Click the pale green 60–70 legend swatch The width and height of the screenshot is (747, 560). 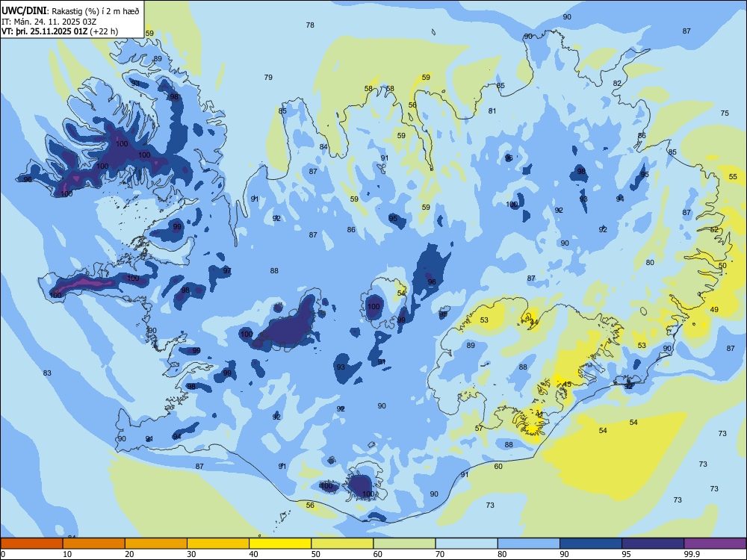tap(404, 544)
